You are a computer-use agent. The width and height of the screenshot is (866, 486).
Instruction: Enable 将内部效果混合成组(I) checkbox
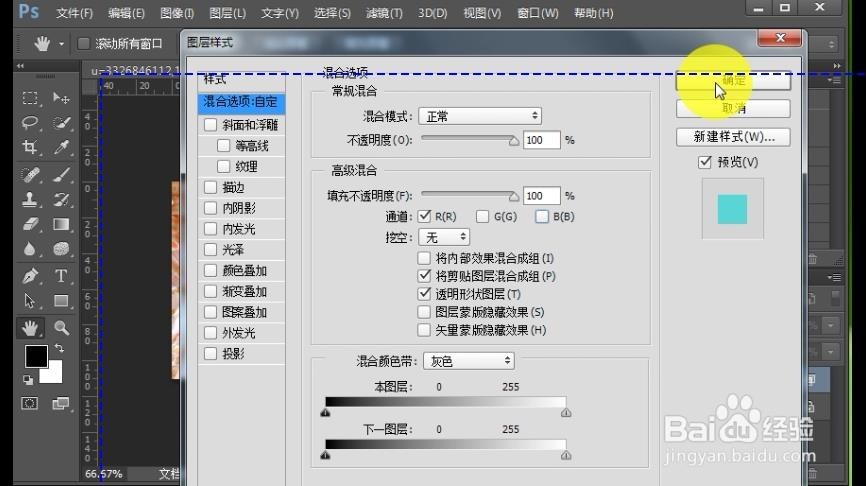coord(424,258)
